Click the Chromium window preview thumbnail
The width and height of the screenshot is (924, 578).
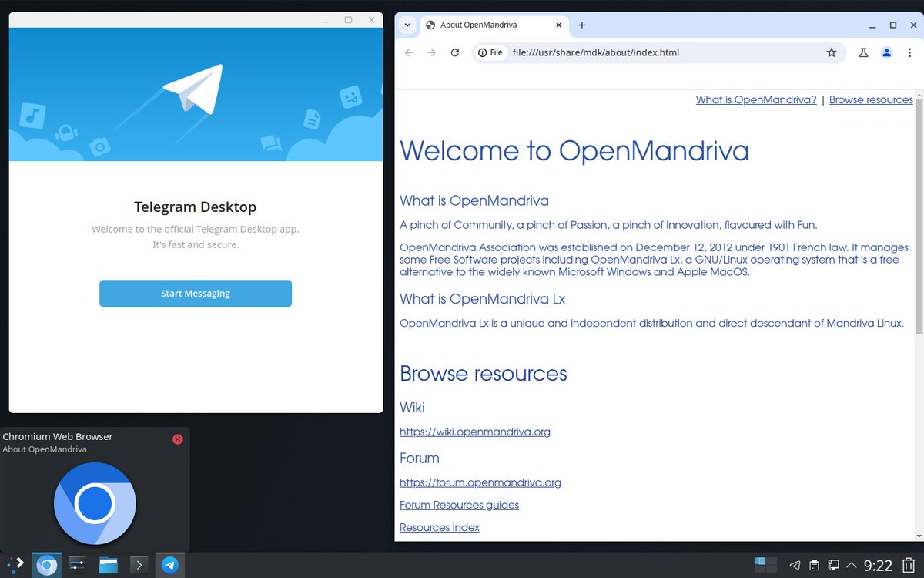(95, 503)
